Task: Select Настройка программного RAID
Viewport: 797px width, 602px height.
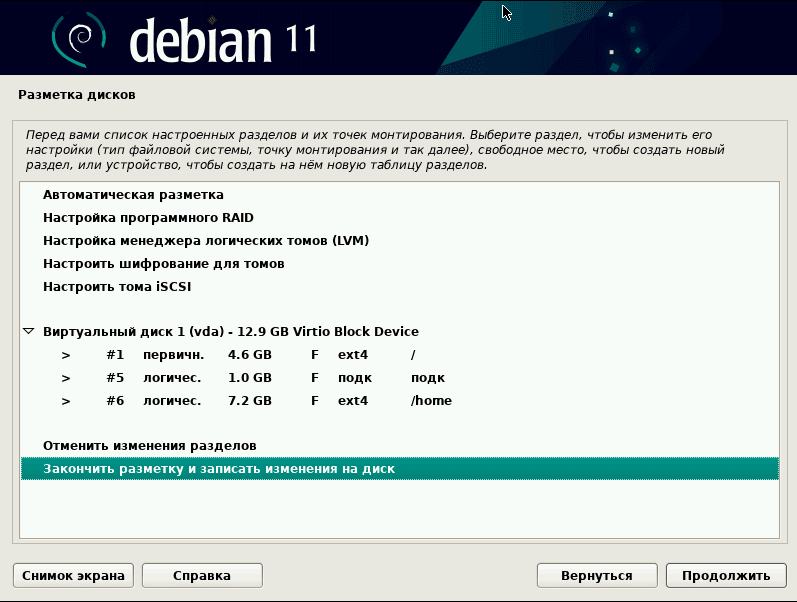Action: [x=400, y=218]
